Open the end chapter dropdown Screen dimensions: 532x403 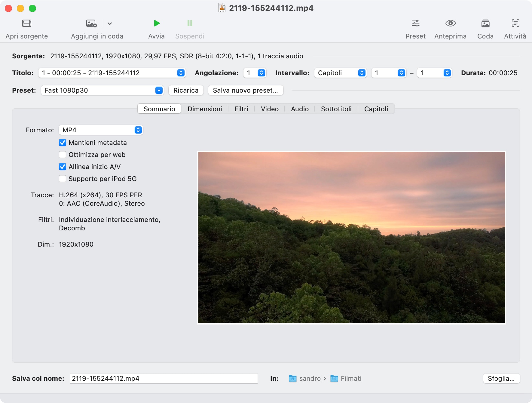point(434,73)
